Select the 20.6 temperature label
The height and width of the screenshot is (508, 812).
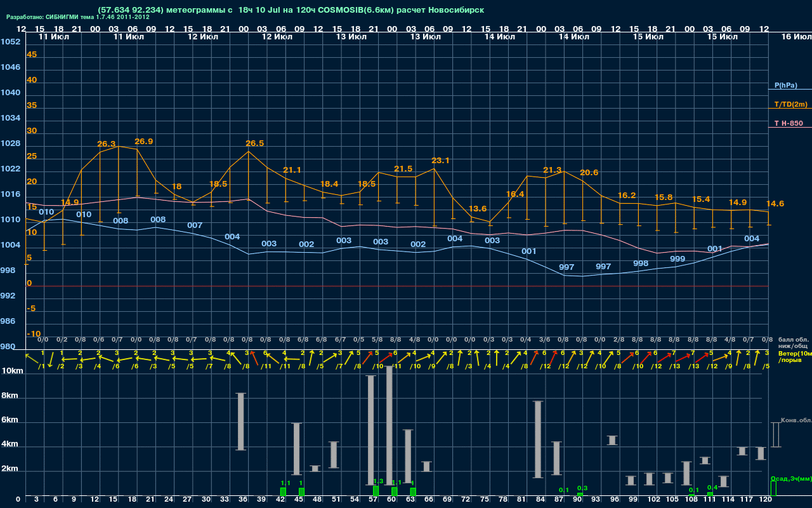pos(589,173)
